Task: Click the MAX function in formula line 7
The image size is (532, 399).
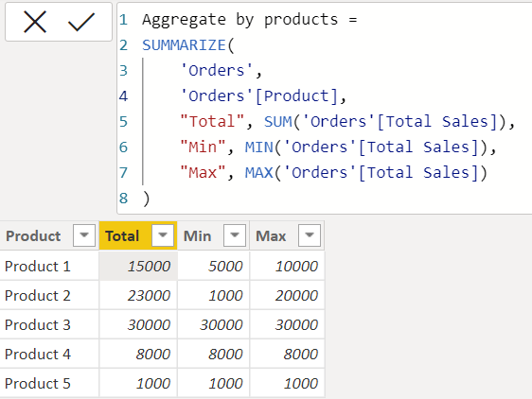Action: tap(258, 172)
